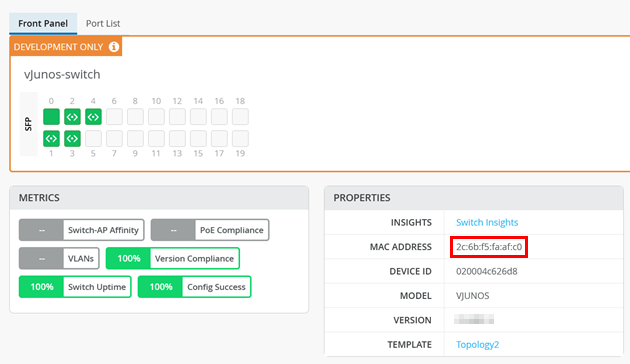Open the Switch Insights link
Viewport: 630px width, 364px height.
pos(487,222)
